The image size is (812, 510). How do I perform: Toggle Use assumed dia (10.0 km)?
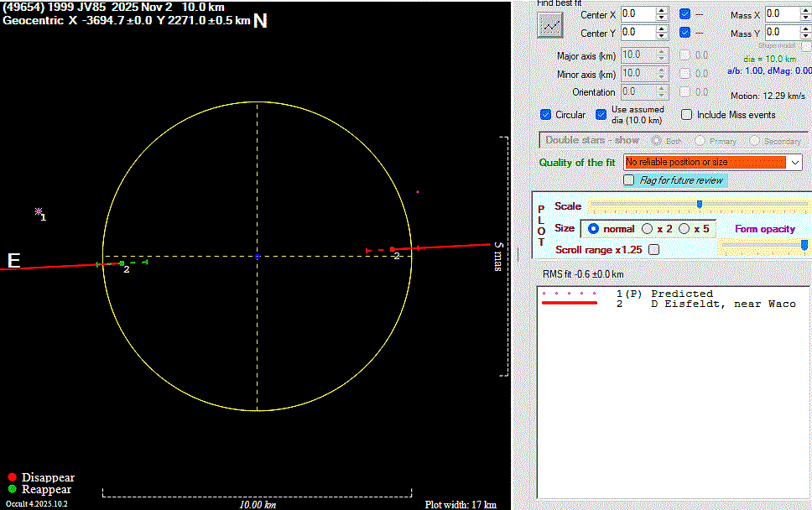pos(601,115)
